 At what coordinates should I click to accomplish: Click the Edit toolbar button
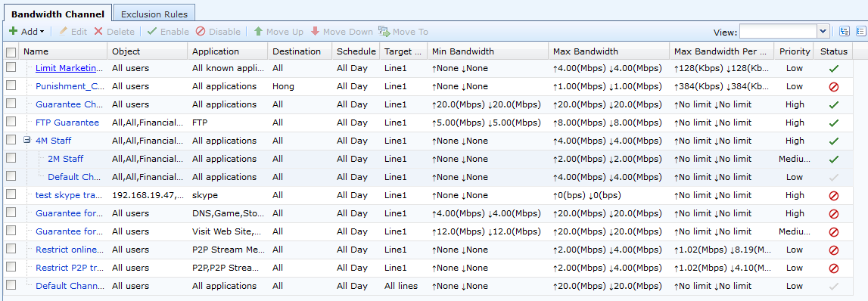click(x=73, y=32)
